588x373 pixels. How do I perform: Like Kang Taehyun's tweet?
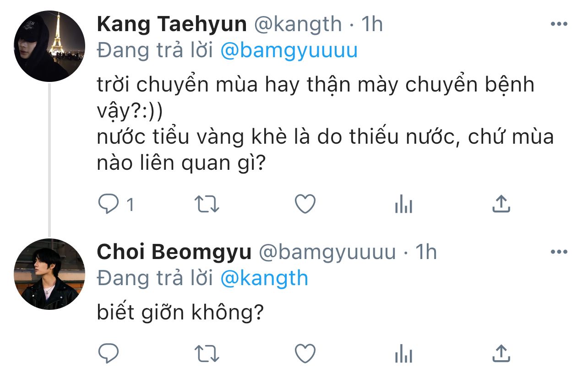click(305, 204)
